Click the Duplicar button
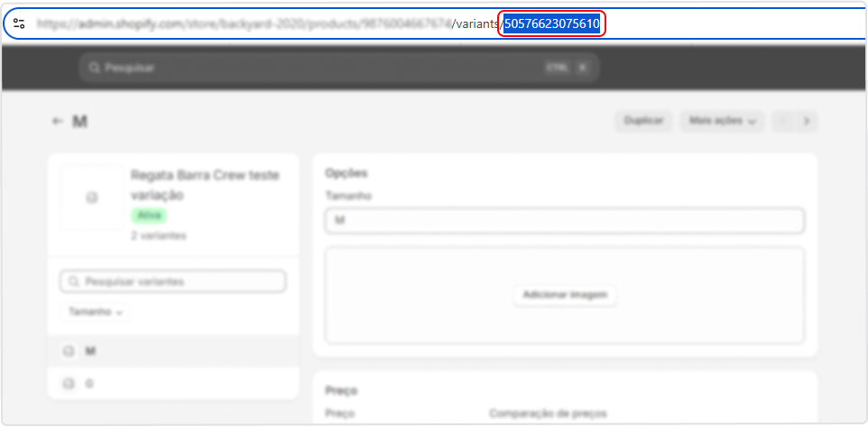Image resolution: width=868 pixels, height=427 pixels. click(x=643, y=121)
